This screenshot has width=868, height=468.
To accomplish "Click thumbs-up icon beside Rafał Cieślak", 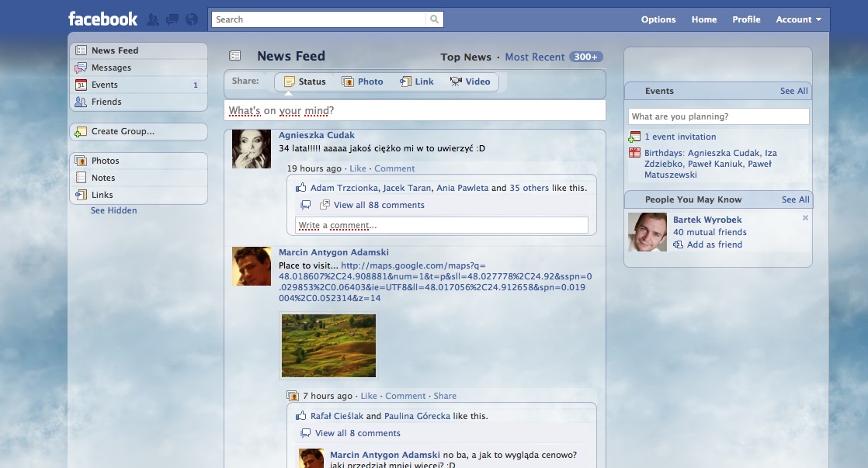I will pos(300,415).
